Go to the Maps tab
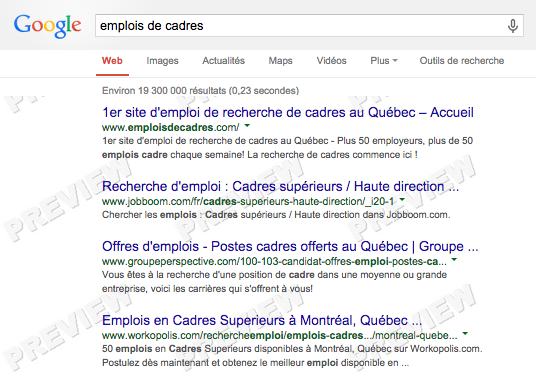The width and height of the screenshot is (536, 387). point(280,61)
